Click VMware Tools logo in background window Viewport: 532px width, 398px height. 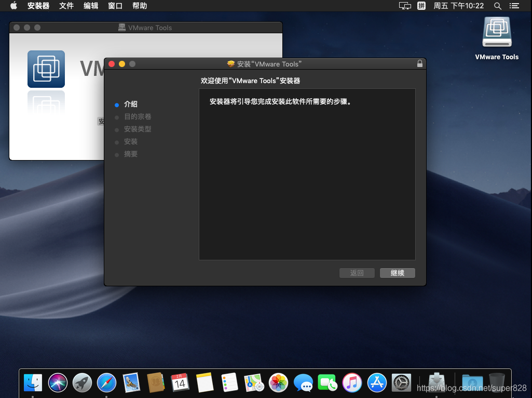click(x=46, y=69)
